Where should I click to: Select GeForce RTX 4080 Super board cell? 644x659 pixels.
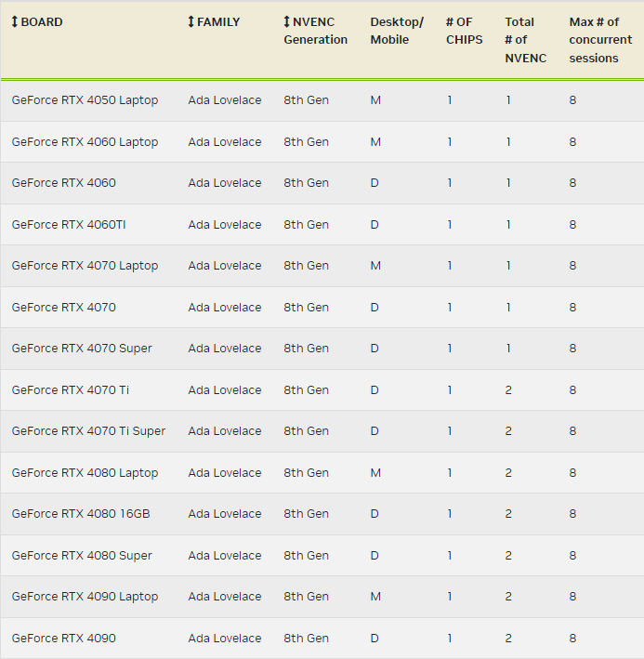click(x=82, y=556)
